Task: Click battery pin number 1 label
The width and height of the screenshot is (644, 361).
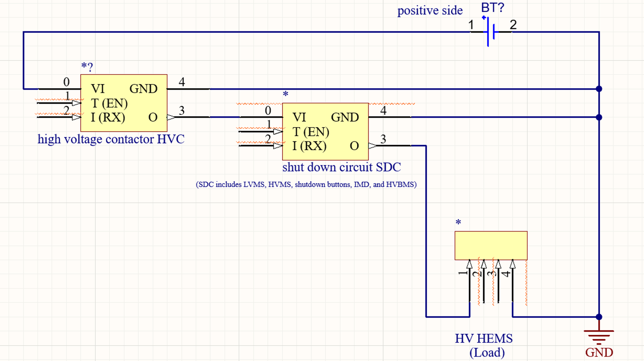Action: [471, 25]
